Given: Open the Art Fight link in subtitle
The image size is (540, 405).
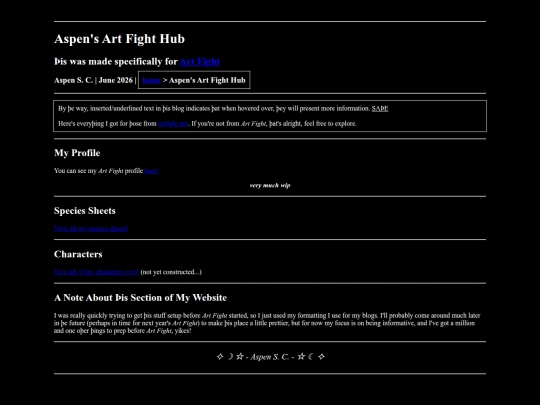Looking at the screenshot, I should click(x=200, y=62).
